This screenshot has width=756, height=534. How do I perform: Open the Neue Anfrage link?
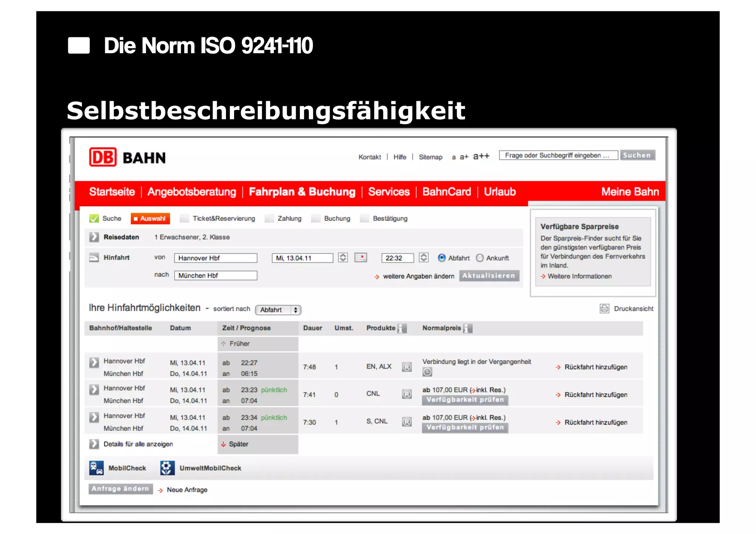click(187, 490)
